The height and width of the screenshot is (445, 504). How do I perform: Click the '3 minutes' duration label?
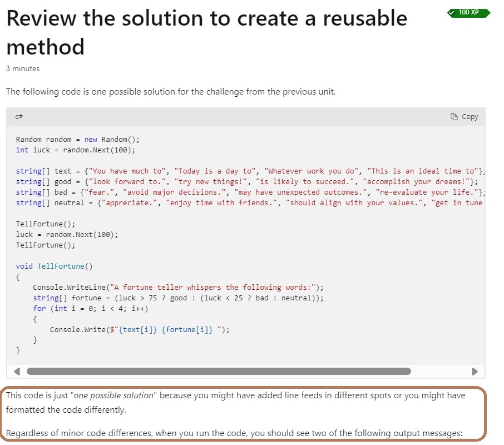[x=22, y=68]
